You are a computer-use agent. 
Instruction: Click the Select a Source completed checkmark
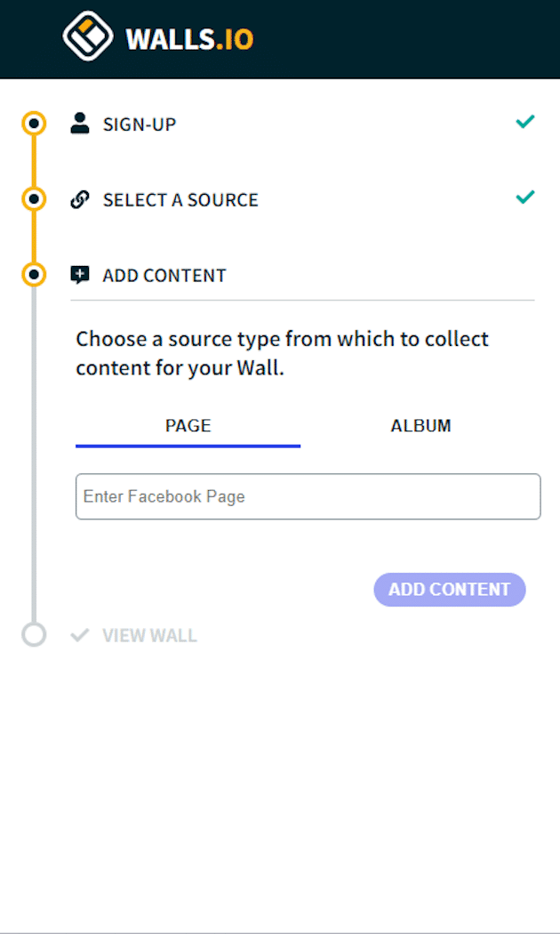coord(525,197)
